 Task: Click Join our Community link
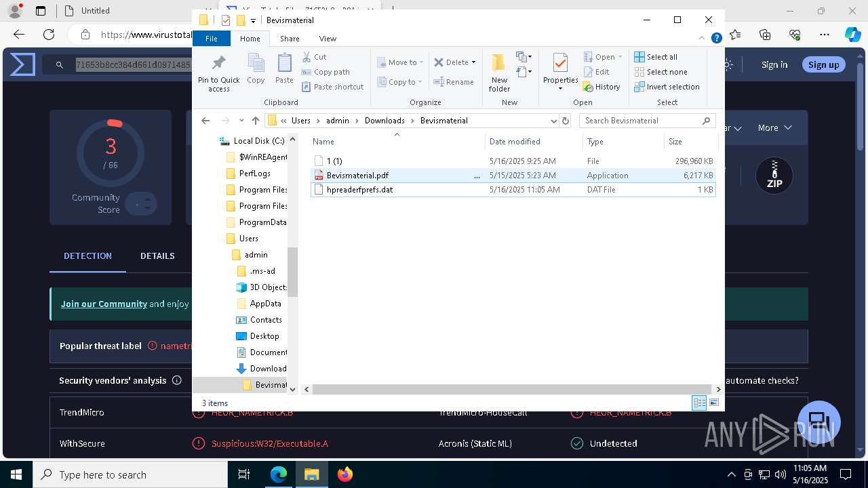click(104, 304)
